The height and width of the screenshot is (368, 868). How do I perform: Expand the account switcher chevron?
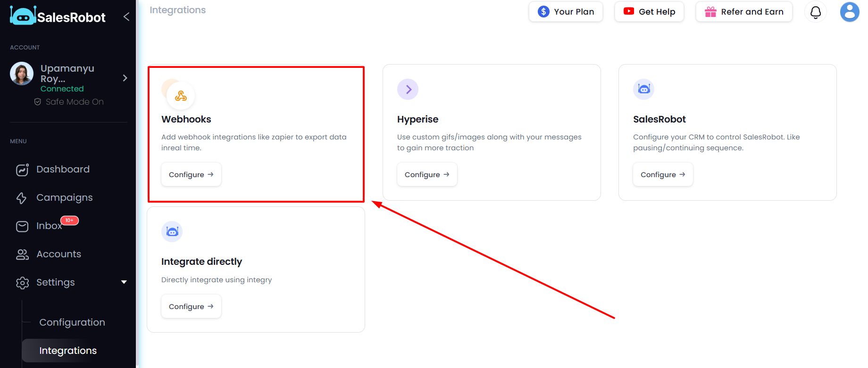pos(125,78)
